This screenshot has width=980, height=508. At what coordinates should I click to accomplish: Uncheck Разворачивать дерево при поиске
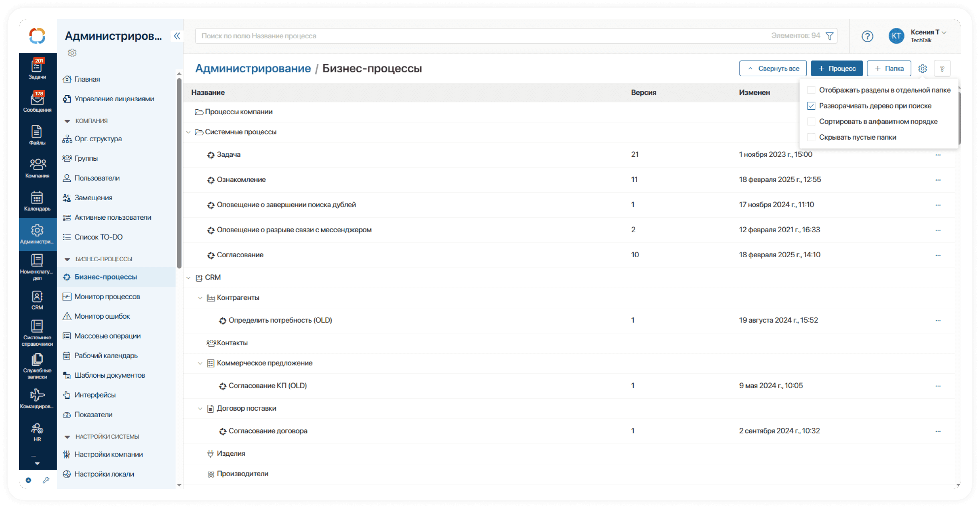tap(811, 106)
